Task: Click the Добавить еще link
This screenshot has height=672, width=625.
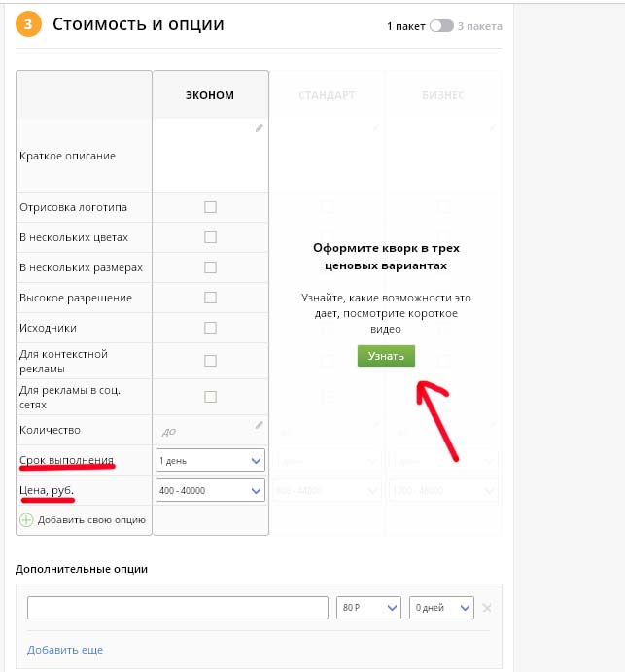Action: (65, 650)
